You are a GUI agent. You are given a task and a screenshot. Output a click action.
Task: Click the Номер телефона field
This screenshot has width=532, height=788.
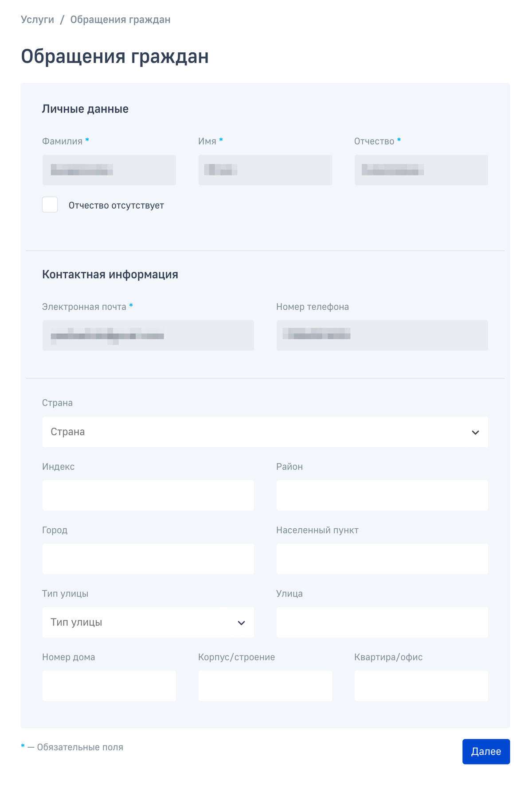[382, 335]
